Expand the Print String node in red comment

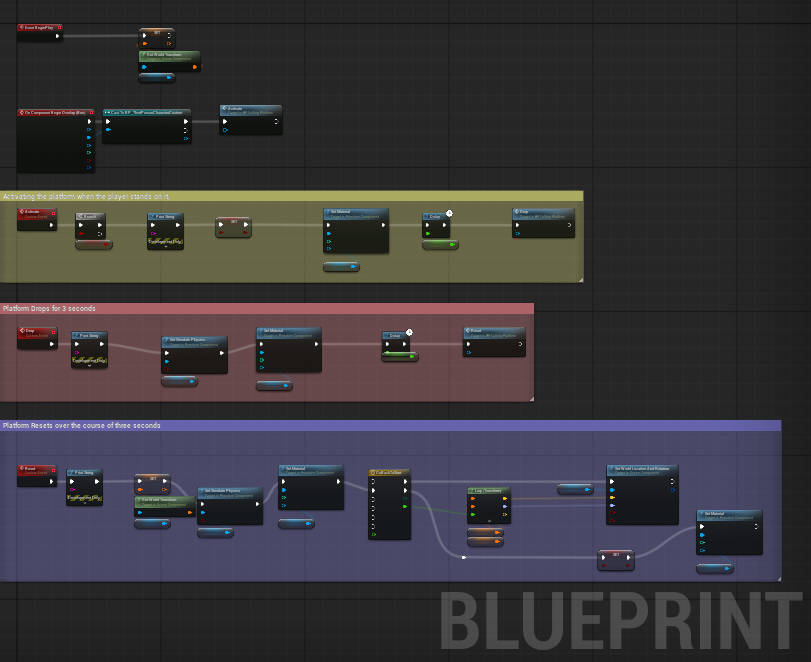tap(89, 366)
